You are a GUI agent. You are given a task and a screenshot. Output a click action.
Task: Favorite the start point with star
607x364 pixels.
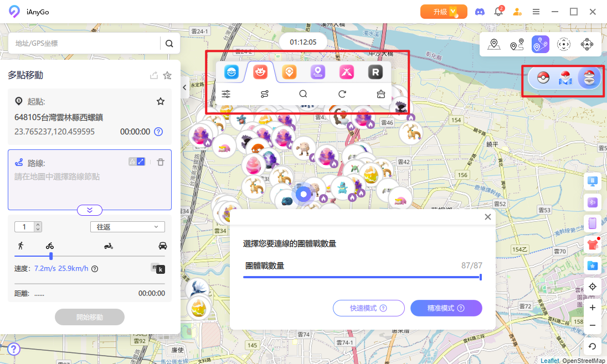[160, 101]
